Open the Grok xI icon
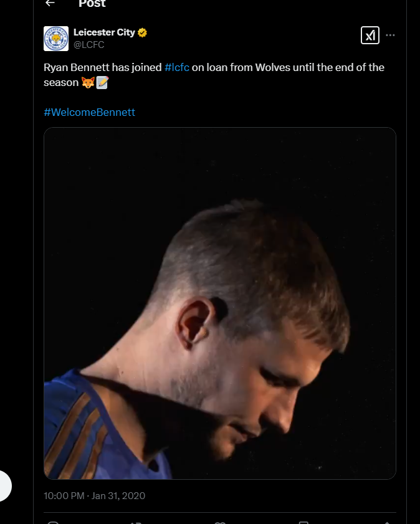The height and width of the screenshot is (524, 420). tap(370, 35)
